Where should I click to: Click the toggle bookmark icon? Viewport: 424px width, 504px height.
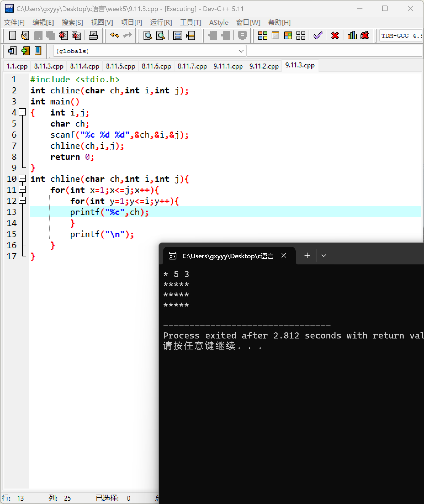click(x=38, y=51)
